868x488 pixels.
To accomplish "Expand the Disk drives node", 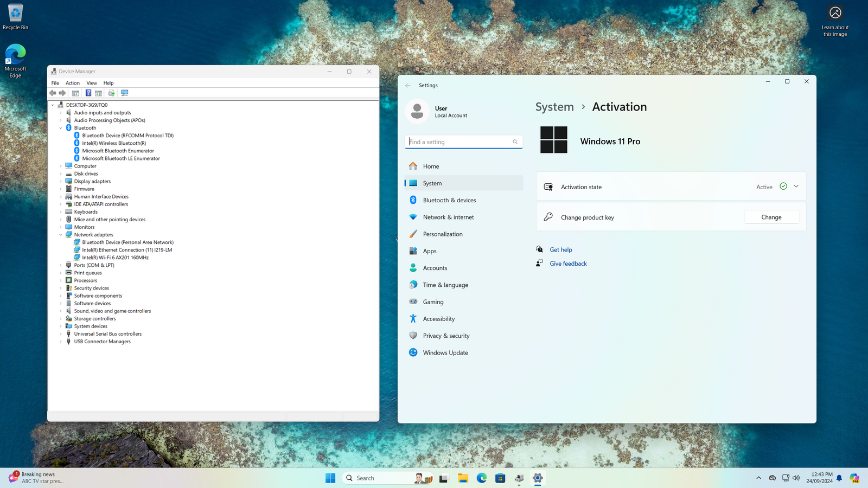I will coord(61,174).
